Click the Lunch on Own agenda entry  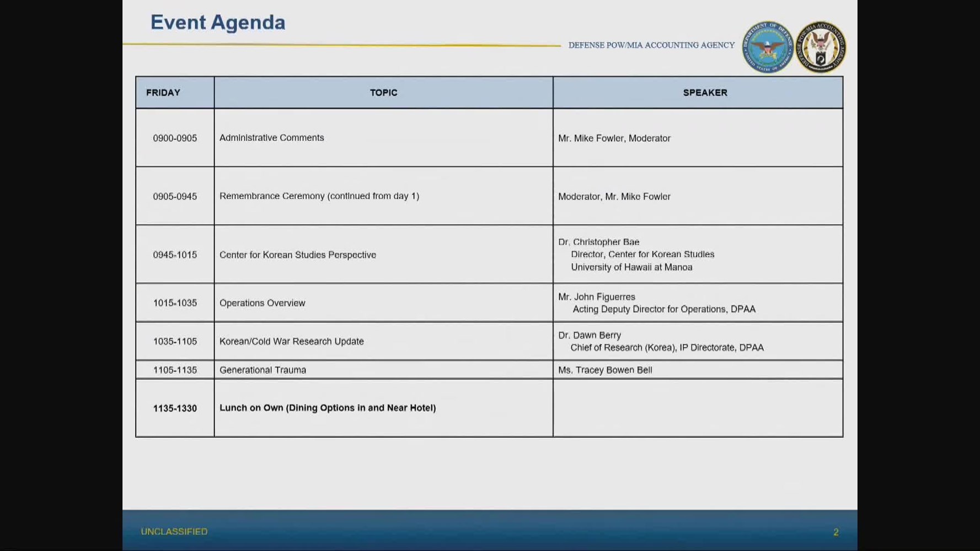coord(328,408)
